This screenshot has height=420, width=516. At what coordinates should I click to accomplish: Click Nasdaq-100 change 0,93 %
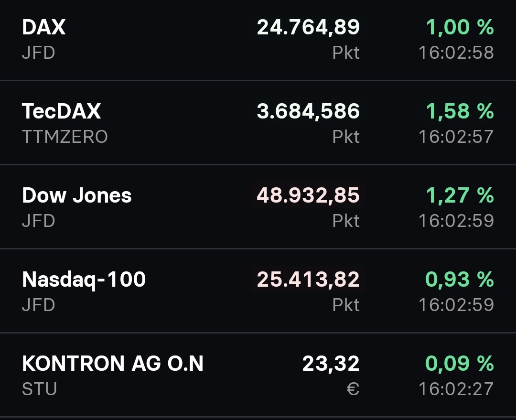coord(460,280)
